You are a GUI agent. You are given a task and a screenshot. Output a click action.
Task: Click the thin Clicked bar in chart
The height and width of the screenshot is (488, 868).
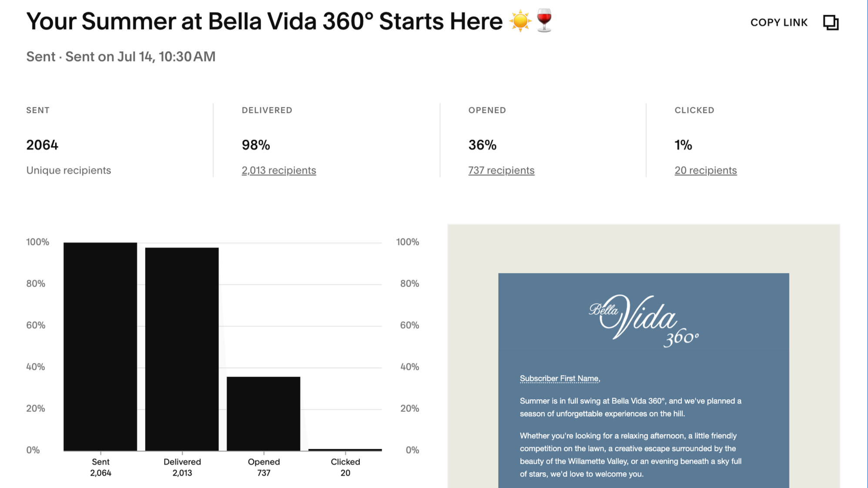[345, 450]
